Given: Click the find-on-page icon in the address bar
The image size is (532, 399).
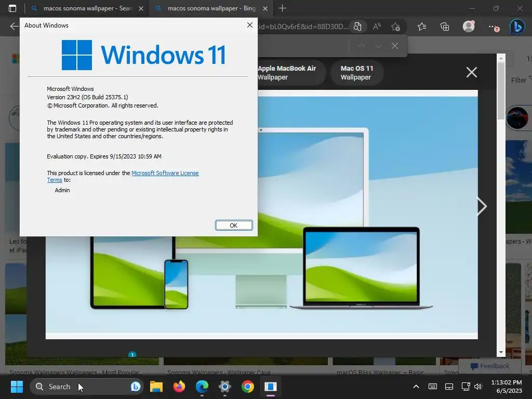Looking at the screenshot, I should pos(357,26).
